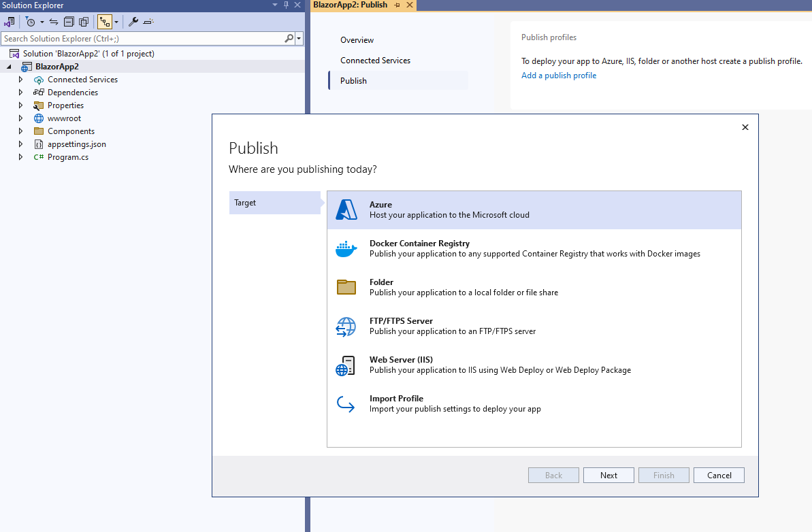Collapse the BlazorApp2 project node
The image size is (812, 532).
[9, 67]
